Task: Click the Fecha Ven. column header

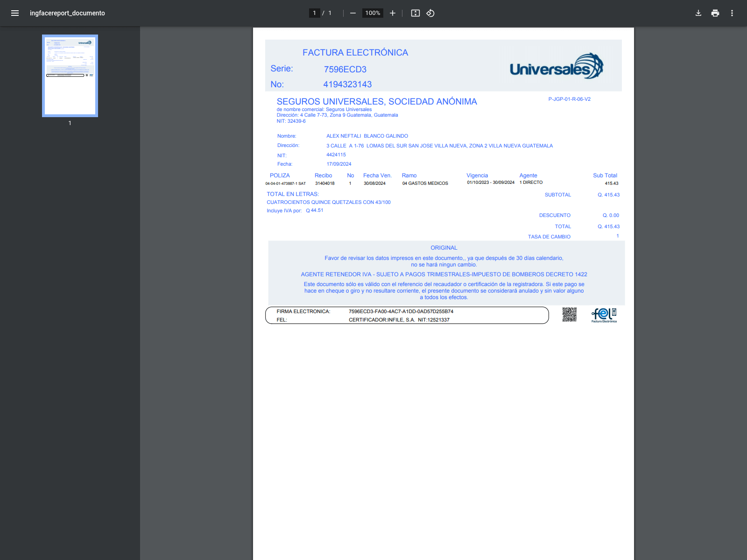Action: [x=377, y=176]
